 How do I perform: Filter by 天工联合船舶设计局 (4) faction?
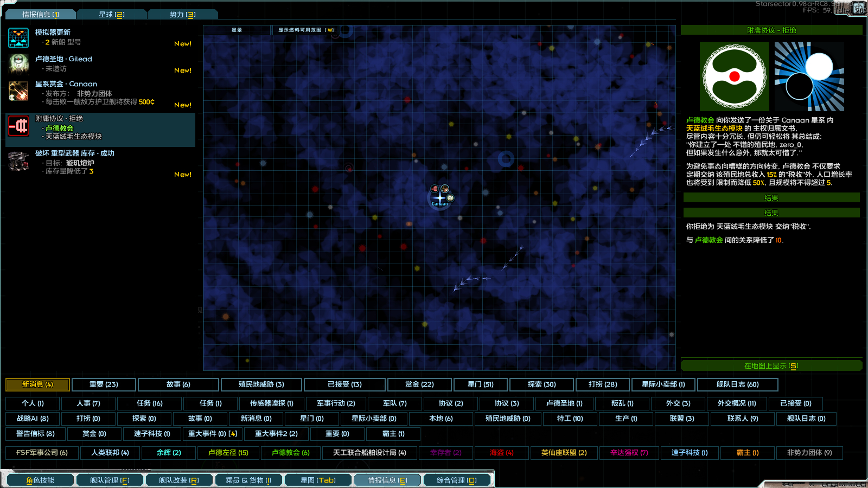369,453
